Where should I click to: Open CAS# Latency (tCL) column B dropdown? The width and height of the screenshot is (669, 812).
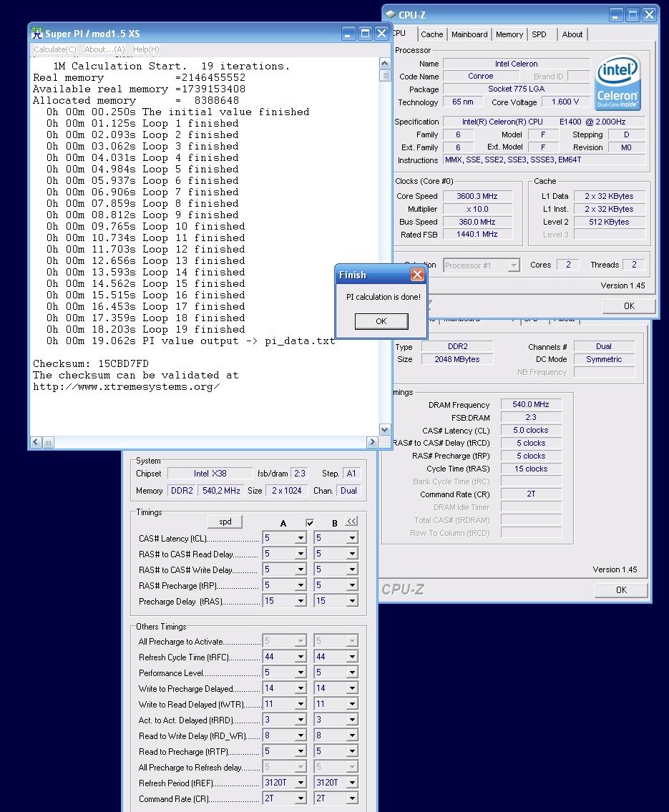point(352,538)
